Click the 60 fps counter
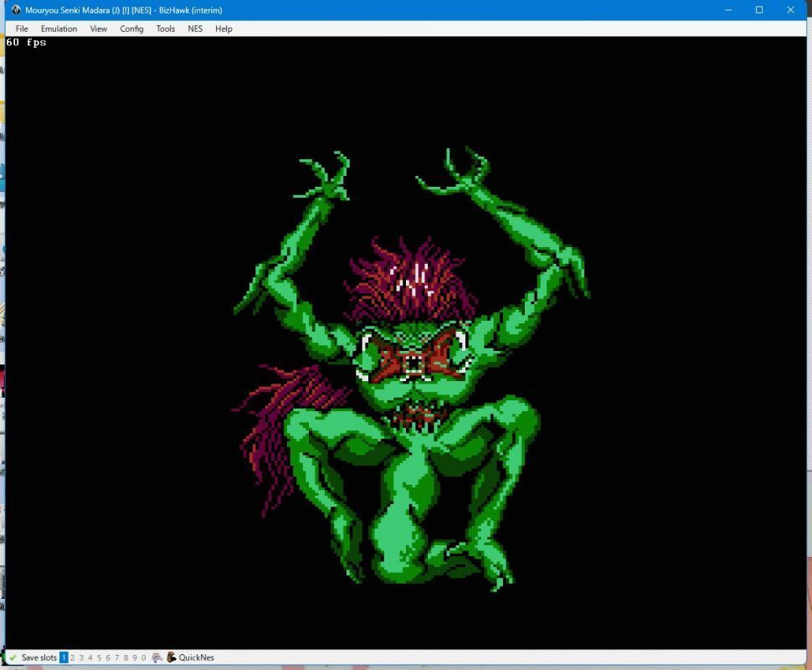The height and width of the screenshot is (670, 812). click(x=26, y=43)
